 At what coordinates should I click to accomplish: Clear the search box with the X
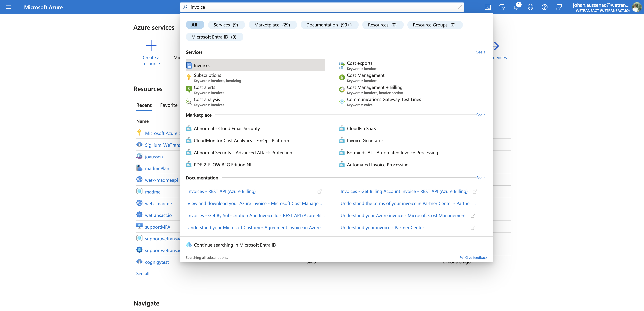pyautogui.click(x=459, y=7)
